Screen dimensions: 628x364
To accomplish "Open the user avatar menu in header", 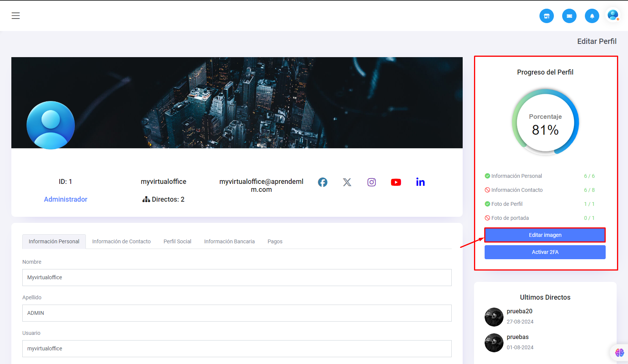I will click(612, 16).
